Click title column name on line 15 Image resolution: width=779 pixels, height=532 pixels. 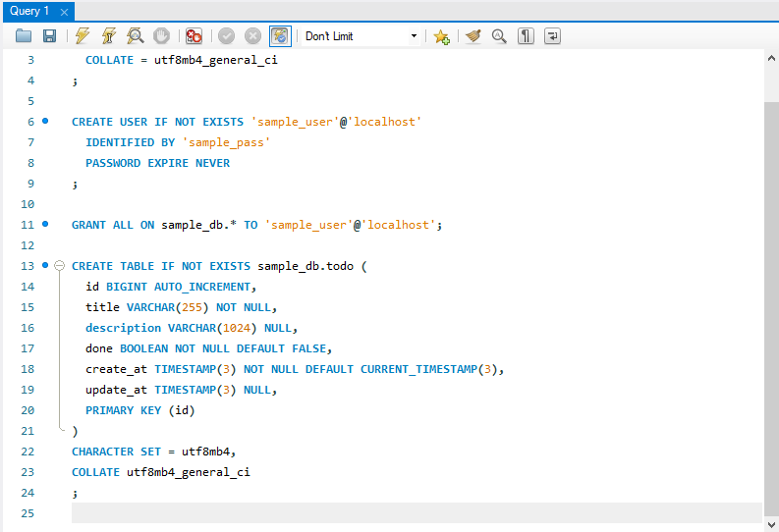point(102,307)
